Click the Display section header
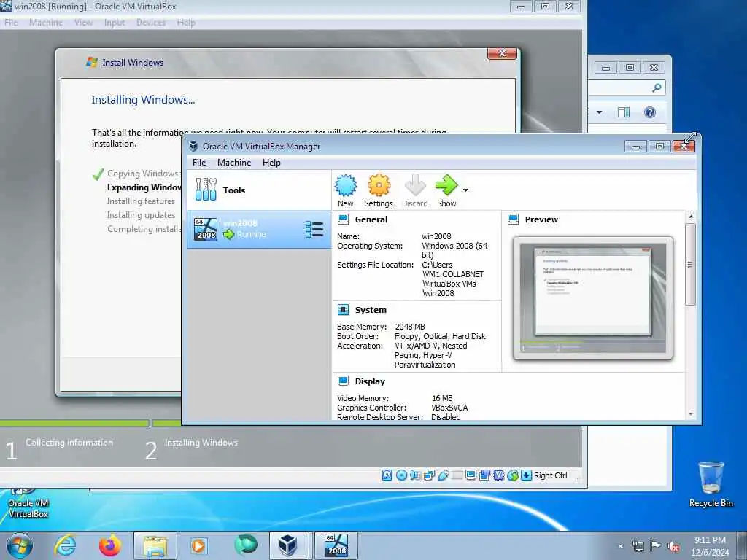 [x=370, y=381]
